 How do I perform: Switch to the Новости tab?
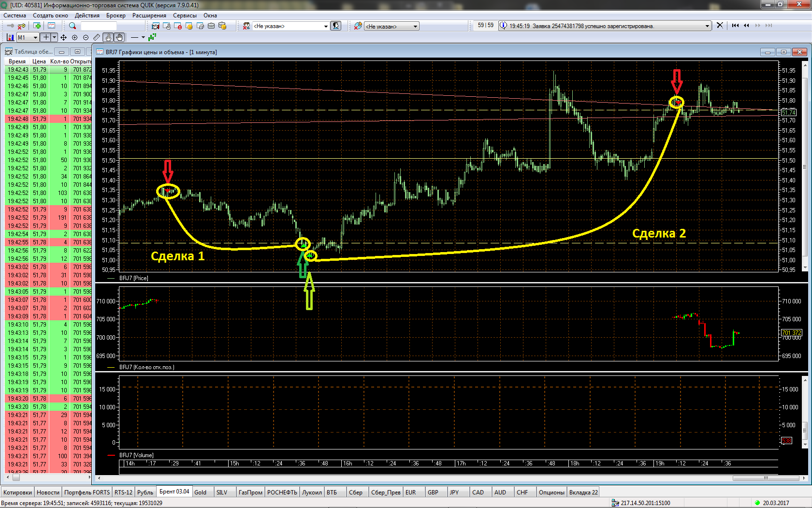point(48,493)
